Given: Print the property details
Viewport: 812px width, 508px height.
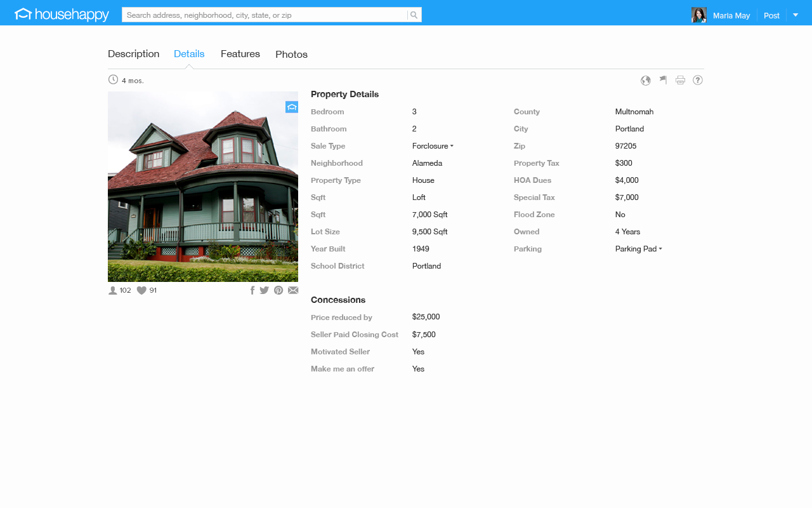Looking at the screenshot, I should tap(680, 80).
